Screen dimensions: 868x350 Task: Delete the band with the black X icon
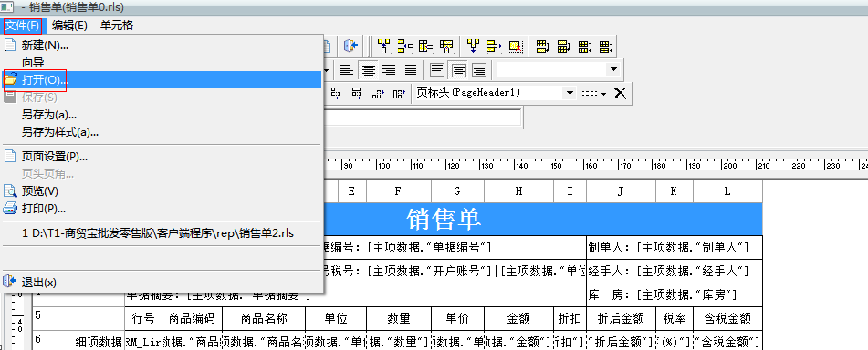(x=620, y=94)
